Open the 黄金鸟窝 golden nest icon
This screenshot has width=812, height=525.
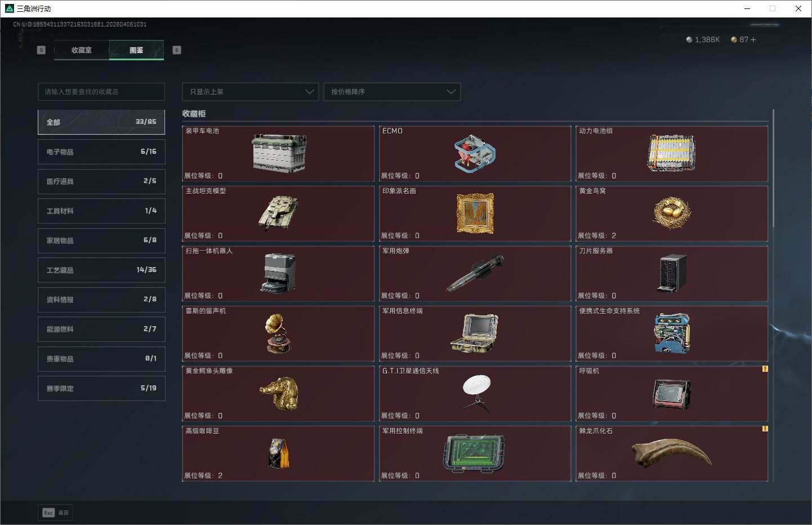672,212
